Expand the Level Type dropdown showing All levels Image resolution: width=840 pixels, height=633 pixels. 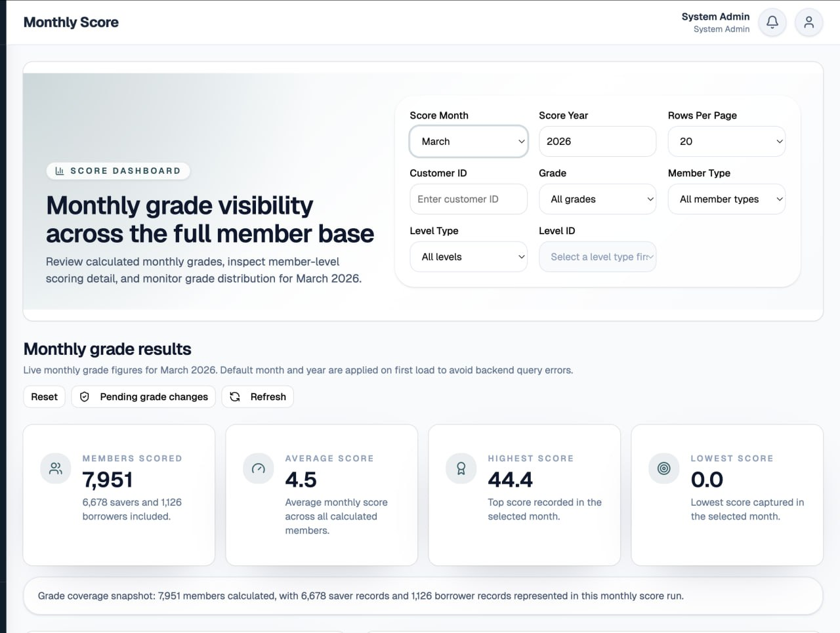pos(469,257)
